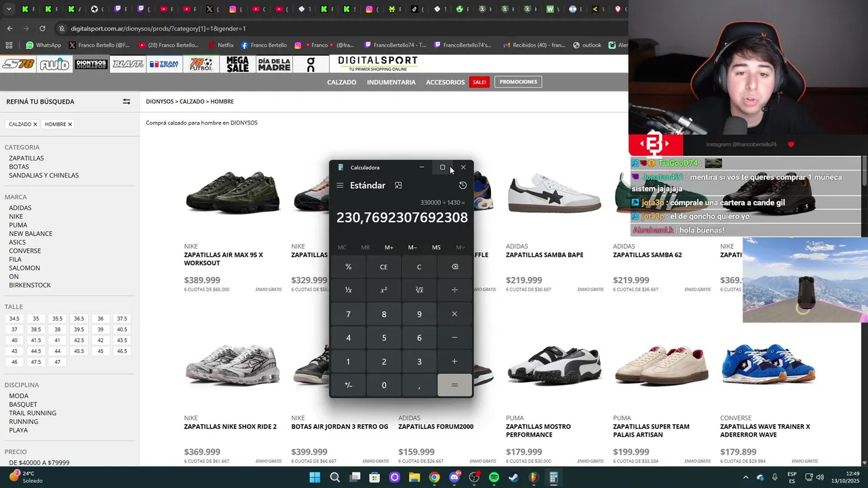The width and height of the screenshot is (868, 488).
Task: Open the outlook bookmark
Action: point(587,45)
